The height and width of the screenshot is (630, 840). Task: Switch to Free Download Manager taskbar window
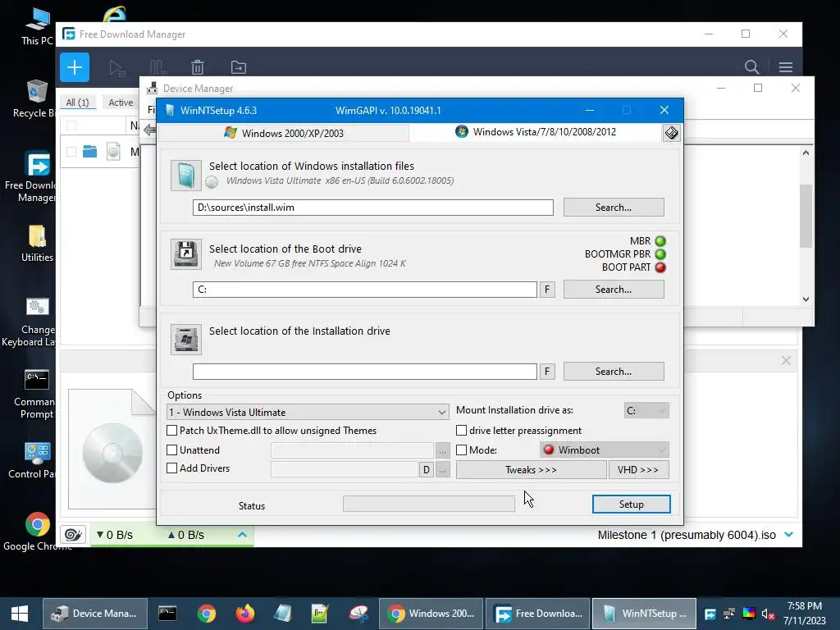(x=538, y=614)
